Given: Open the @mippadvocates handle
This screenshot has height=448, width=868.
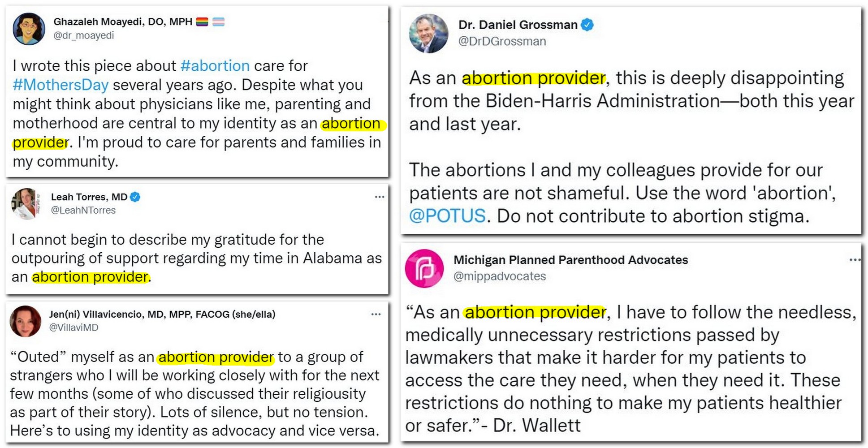Looking at the screenshot, I should (x=500, y=276).
